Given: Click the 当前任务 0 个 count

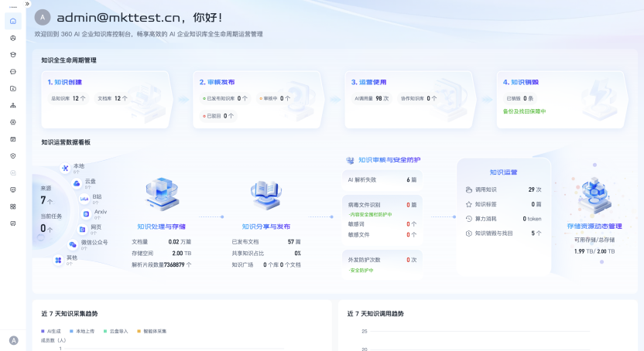Looking at the screenshot, I should click(x=46, y=228).
